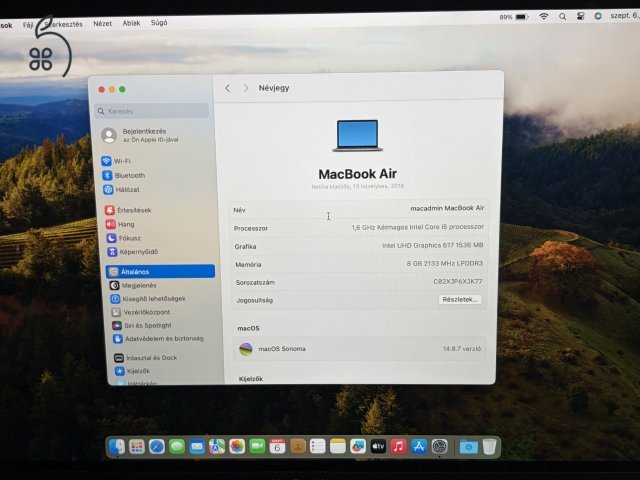Viewport: 640px width, 480px height.
Task: Launch Safari from the Dock
Action: tap(157, 447)
